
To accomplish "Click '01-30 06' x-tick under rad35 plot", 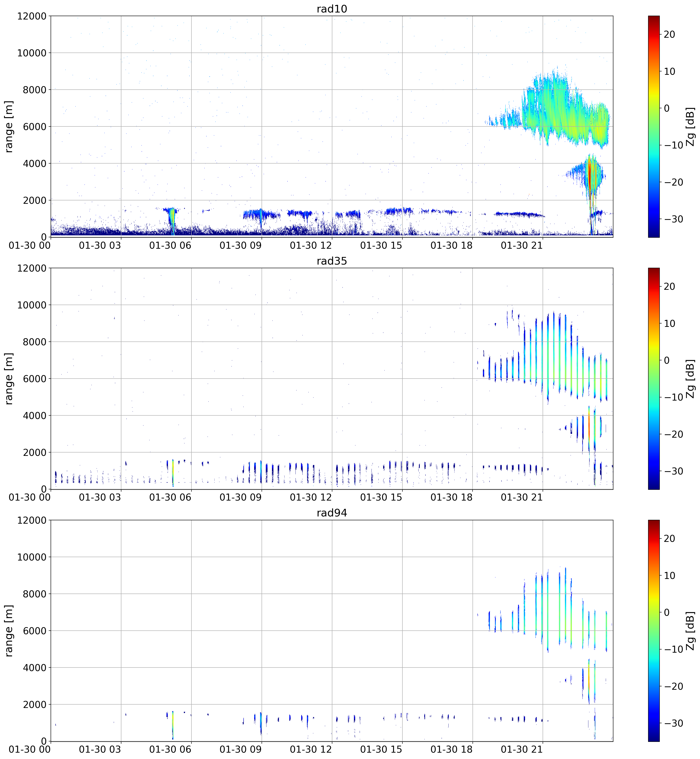I will [x=170, y=498].
